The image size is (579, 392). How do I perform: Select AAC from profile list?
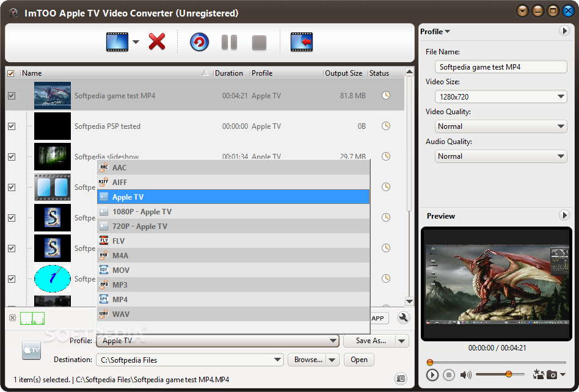point(233,167)
